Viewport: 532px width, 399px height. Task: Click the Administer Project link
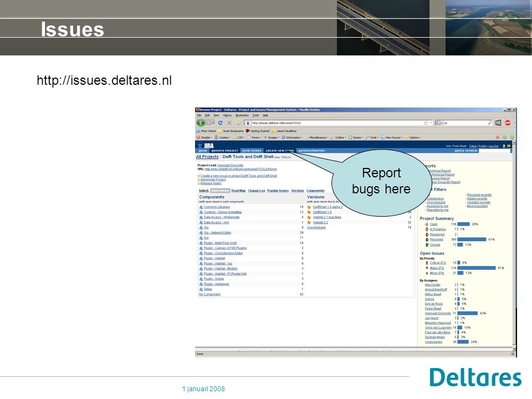213,180
